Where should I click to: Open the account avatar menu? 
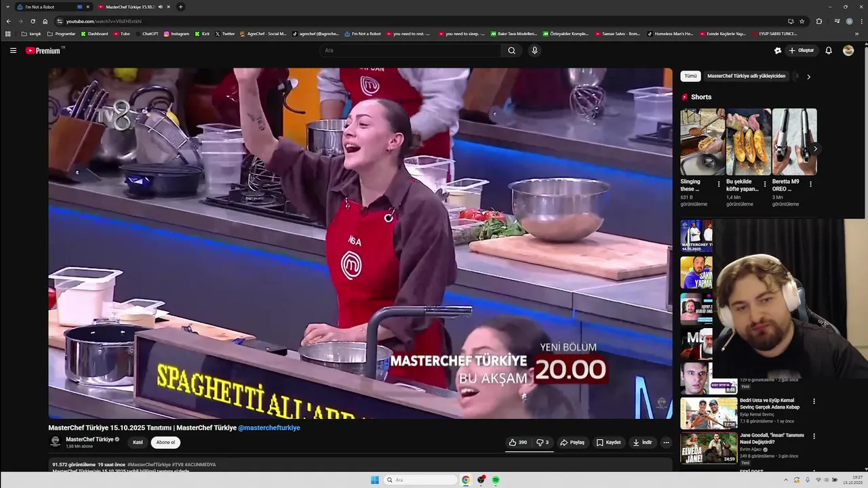(848, 50)
